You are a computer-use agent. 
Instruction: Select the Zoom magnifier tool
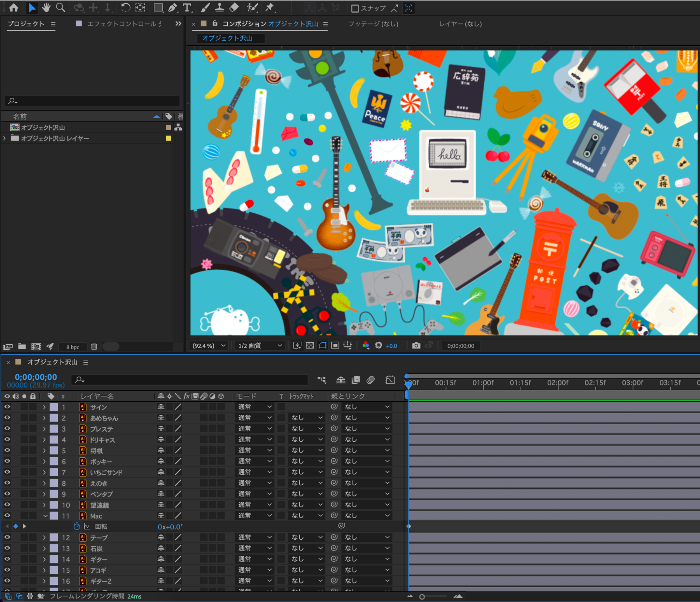click(x=60, y=7)
